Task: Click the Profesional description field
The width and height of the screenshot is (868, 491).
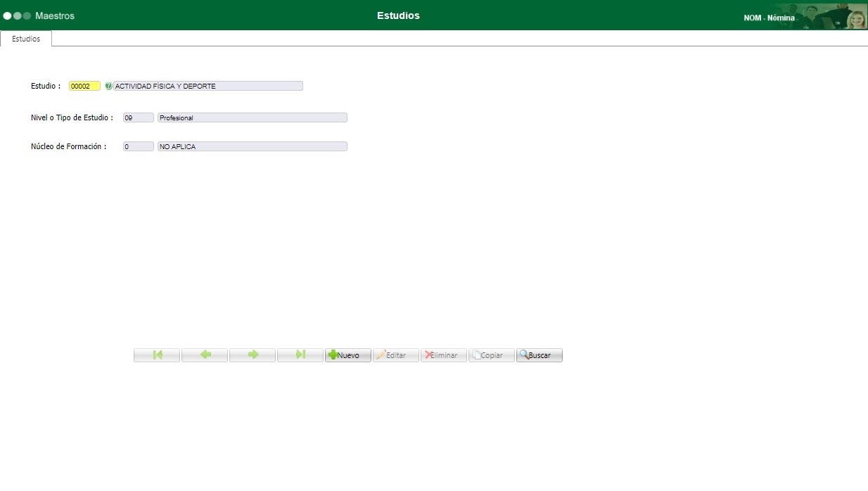Action: 253,117
